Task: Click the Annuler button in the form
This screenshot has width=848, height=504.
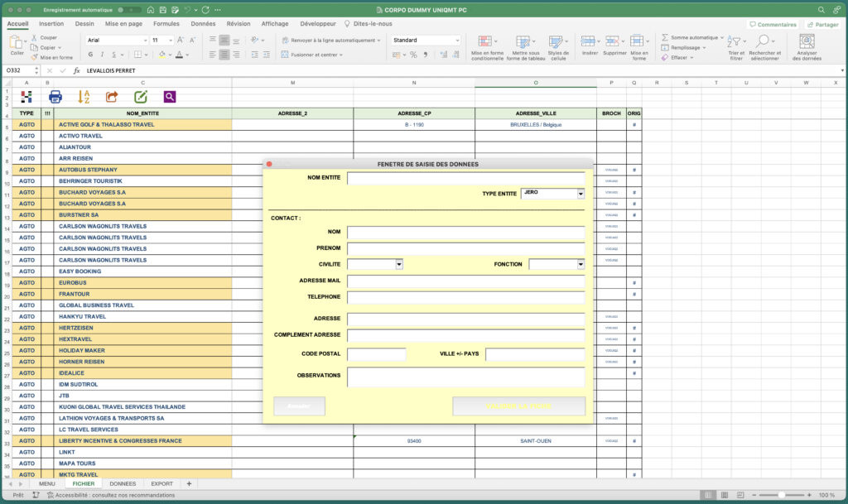Action: click(299, 406)
